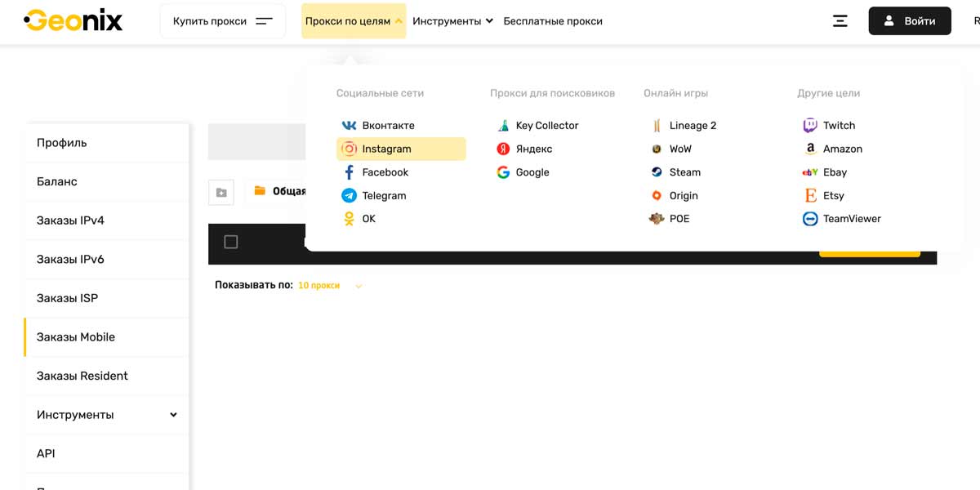Click the Twitch icon in the menu
This screenshot has width=980, height=490.
coord(810,126)
